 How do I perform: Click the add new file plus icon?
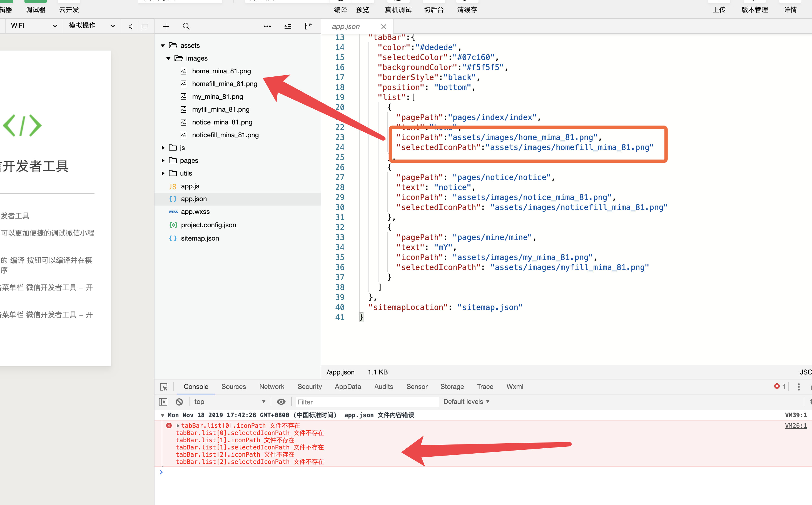point(166,26)
